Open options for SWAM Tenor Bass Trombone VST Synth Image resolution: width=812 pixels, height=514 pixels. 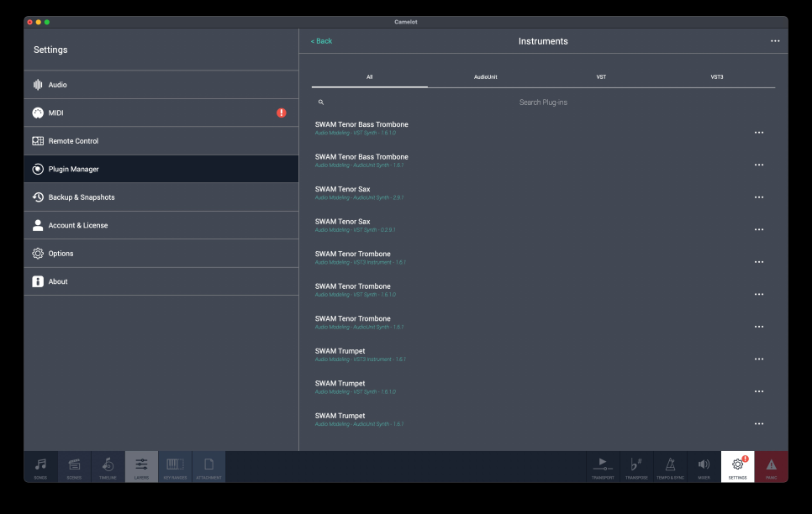pyautogui.click(x=759, y=133)
